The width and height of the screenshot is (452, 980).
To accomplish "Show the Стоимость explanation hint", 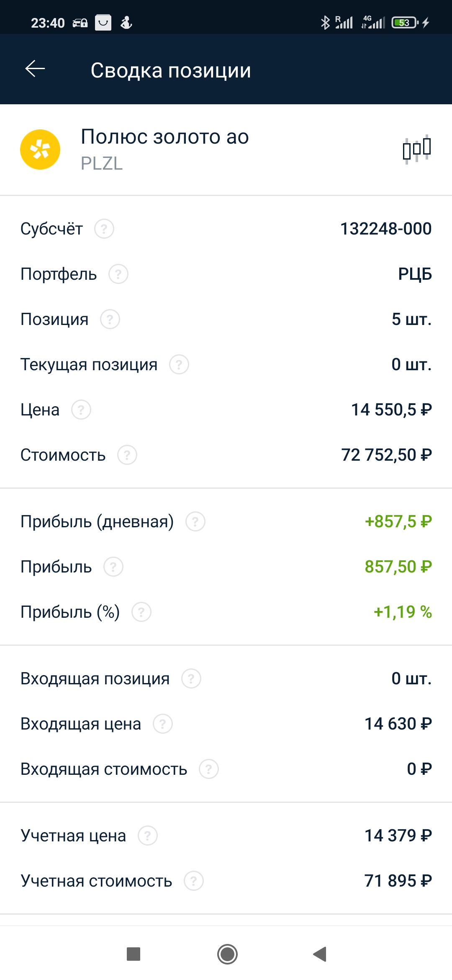I will 127,455.
